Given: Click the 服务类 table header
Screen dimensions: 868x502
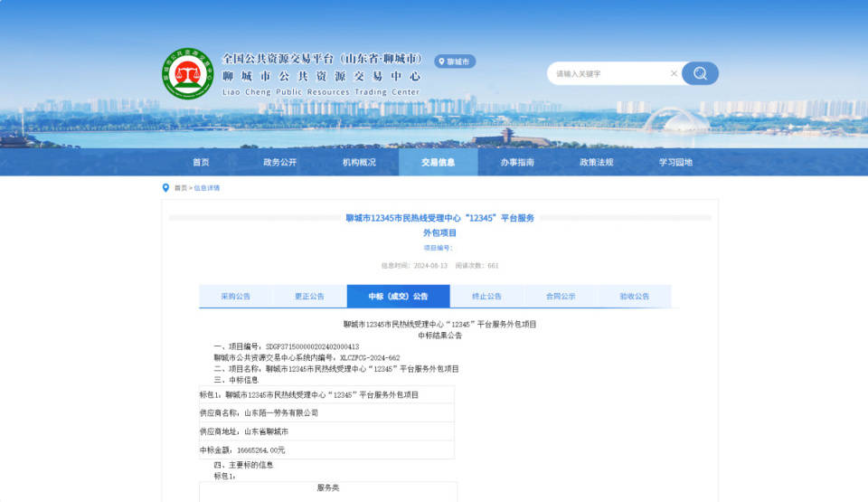Looking at the screenshot, I should click(x=328, y=488).
